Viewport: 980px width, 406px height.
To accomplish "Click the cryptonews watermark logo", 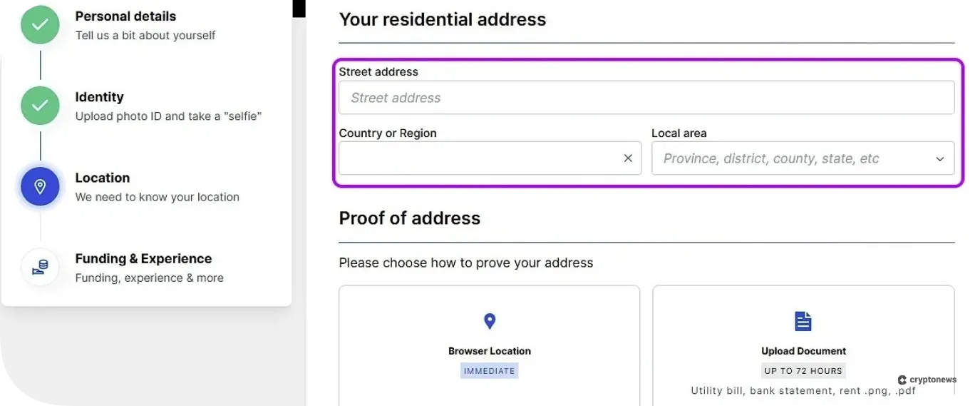I will click(x=927, y=380).
